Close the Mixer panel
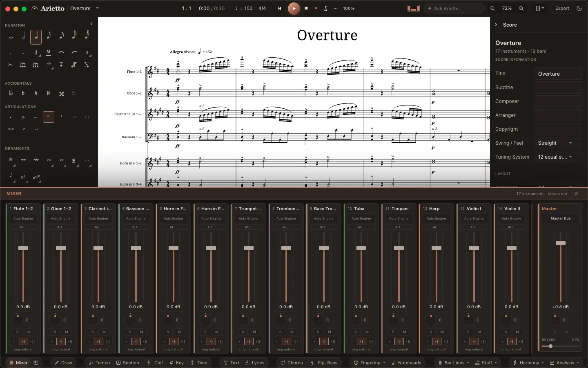 tap(577, 194)
